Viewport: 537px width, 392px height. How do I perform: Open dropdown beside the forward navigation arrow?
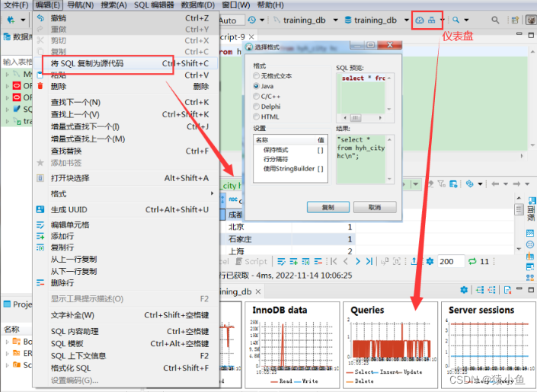[527, 184]
